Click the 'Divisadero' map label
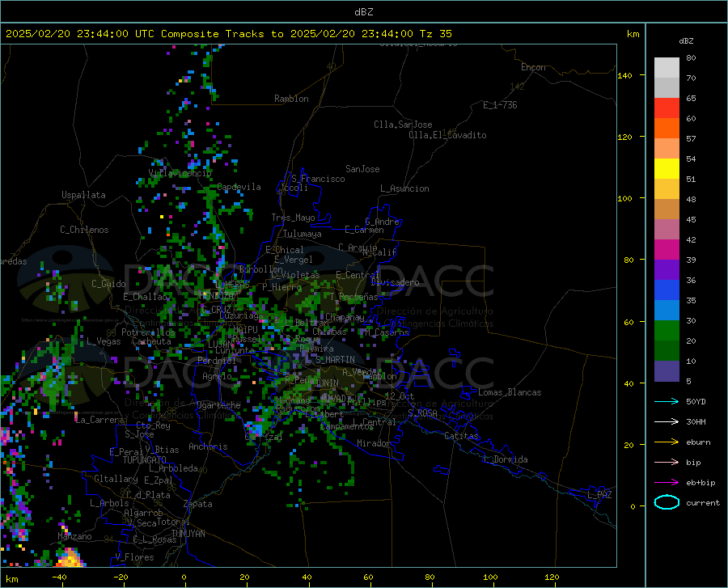Viewport: 728px width, 588px height. point(395,282)
